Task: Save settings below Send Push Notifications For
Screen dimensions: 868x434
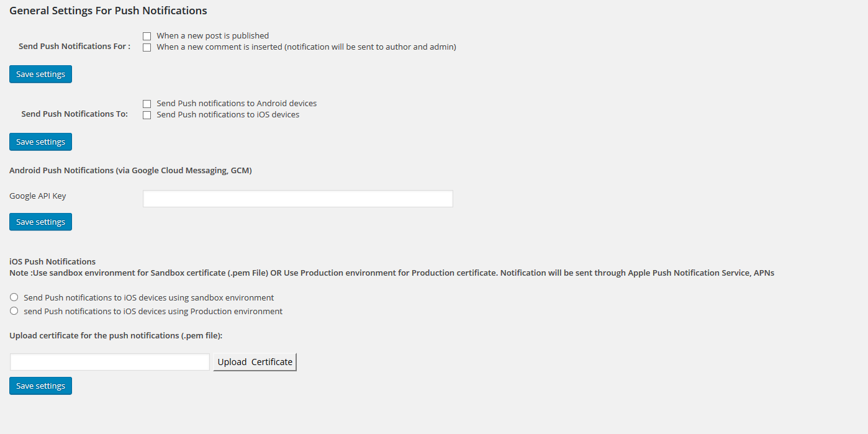Action: (40, 74)
